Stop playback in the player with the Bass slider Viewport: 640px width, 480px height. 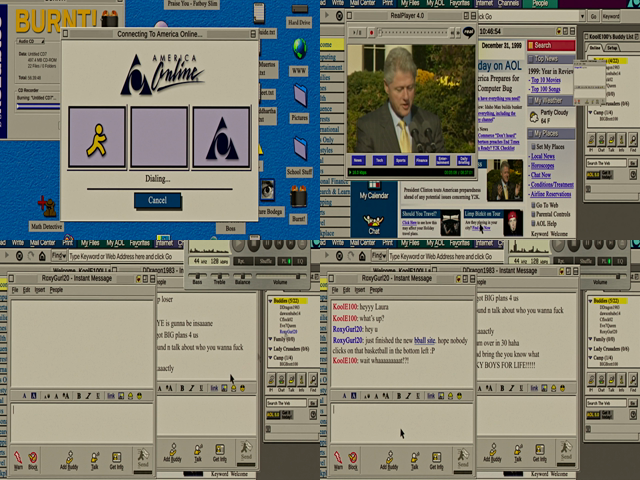254,245
